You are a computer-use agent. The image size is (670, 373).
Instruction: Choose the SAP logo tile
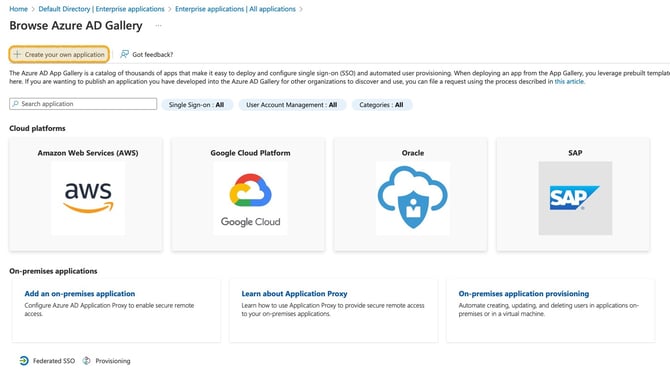(x=575, y=198)
